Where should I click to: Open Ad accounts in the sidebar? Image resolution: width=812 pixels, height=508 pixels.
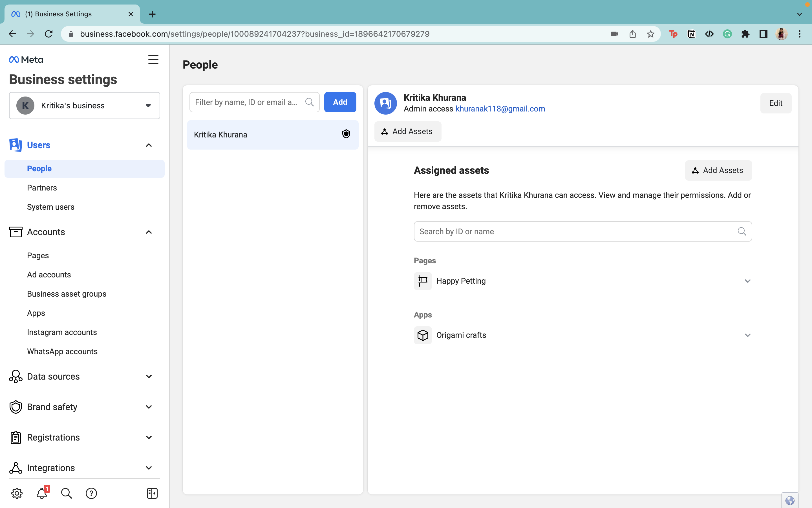point(49,275)
